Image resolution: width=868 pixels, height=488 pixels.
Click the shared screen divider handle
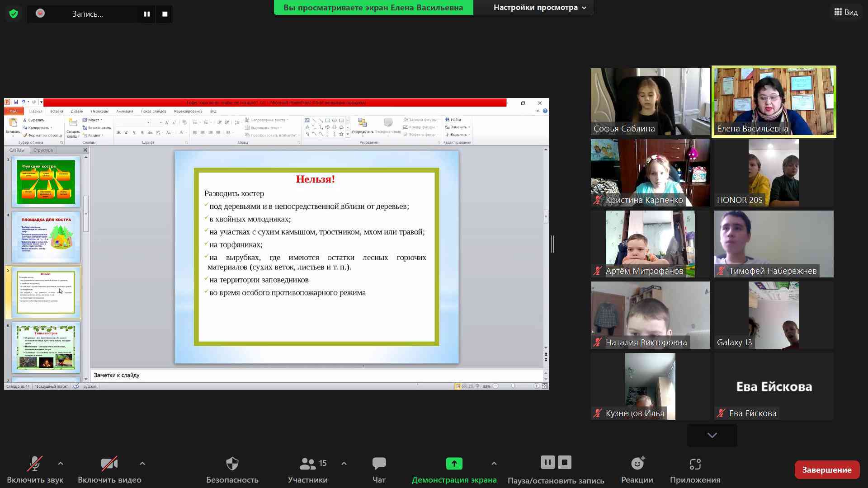(552, 244)
